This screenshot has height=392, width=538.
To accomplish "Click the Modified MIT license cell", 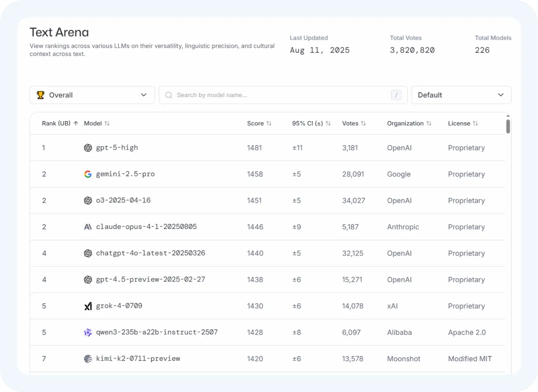I will click(x=470, y=359).
